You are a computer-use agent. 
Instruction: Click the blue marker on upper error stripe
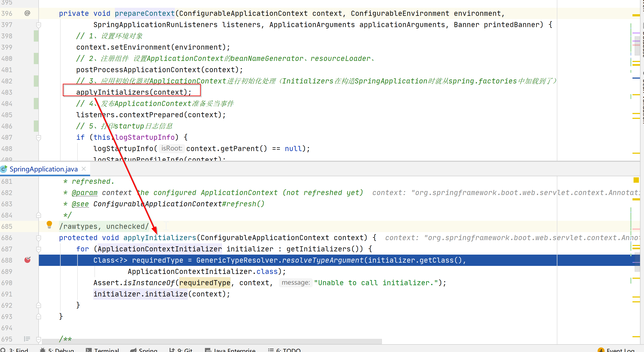pos(636,78)
